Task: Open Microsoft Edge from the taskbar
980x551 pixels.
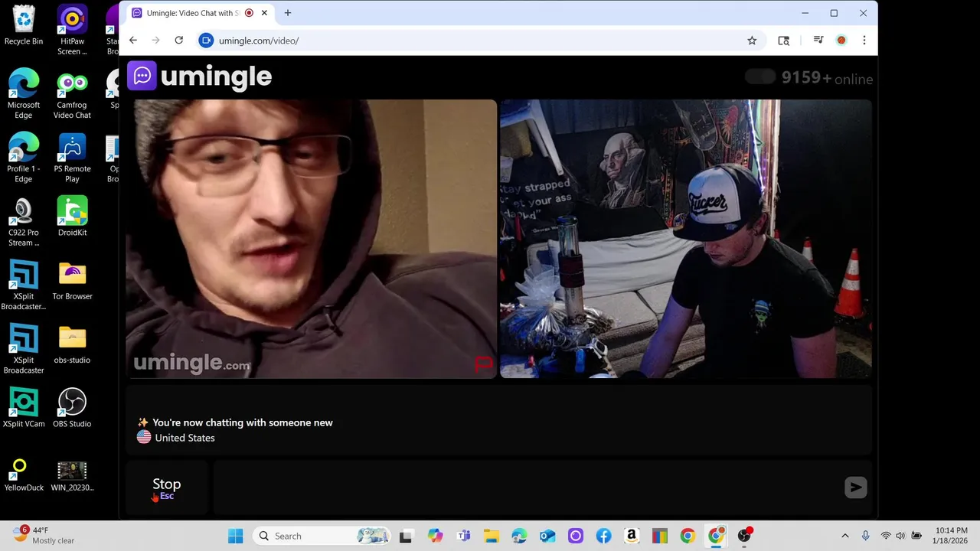Action: pos(519,536)
